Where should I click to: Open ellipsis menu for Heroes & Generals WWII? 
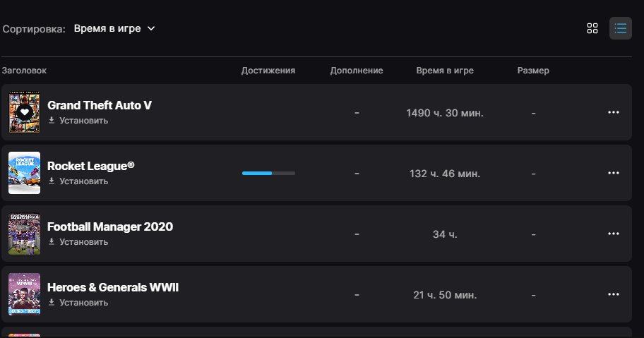[613, 294]
